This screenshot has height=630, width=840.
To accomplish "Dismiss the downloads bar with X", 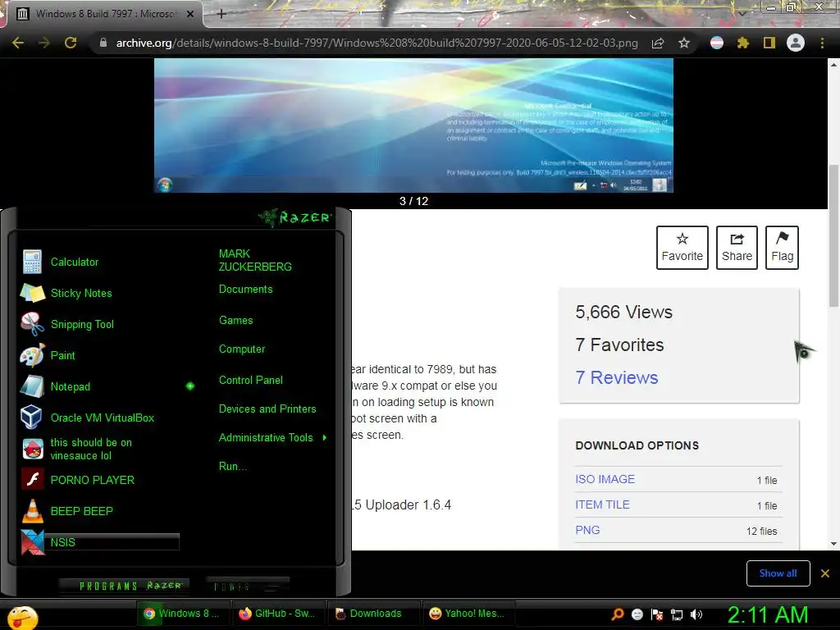I will 825,573.
